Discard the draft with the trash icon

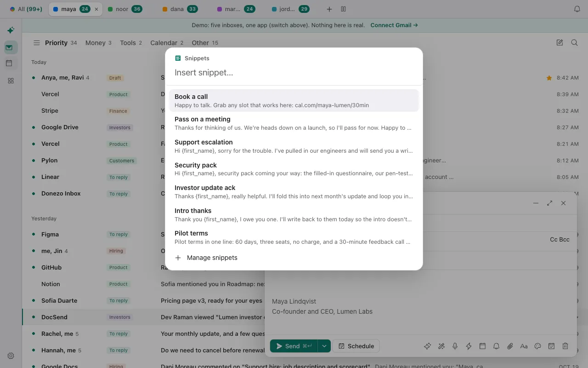tap(565, 346)
